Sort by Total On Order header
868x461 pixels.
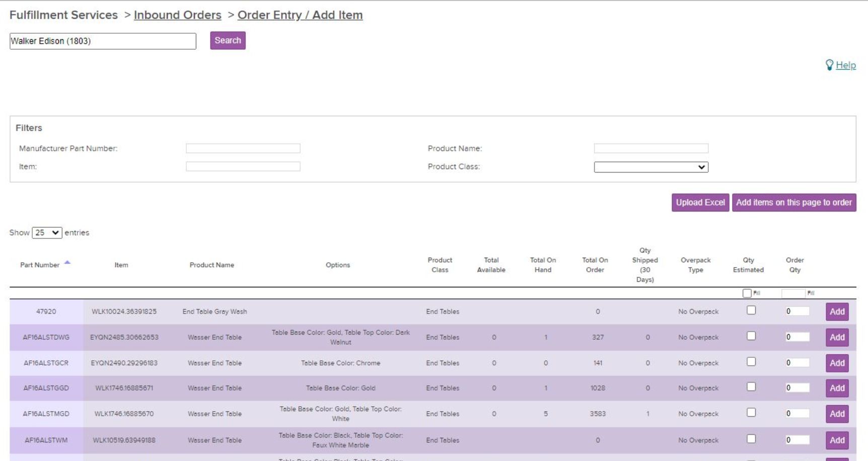595,265
